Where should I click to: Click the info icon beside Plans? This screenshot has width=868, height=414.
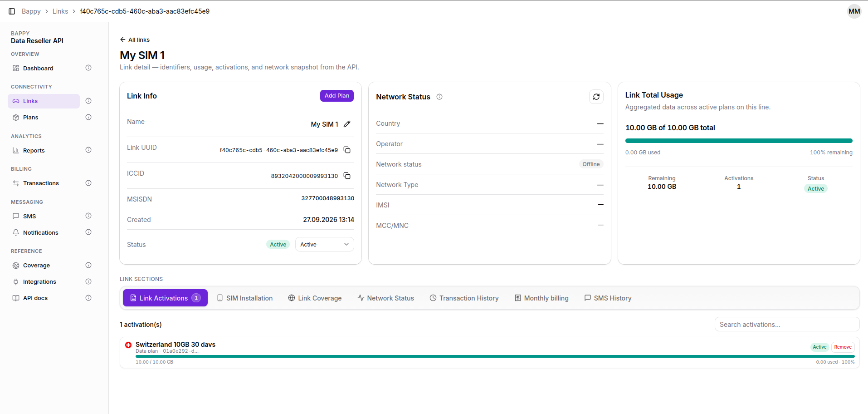(88, 117)
